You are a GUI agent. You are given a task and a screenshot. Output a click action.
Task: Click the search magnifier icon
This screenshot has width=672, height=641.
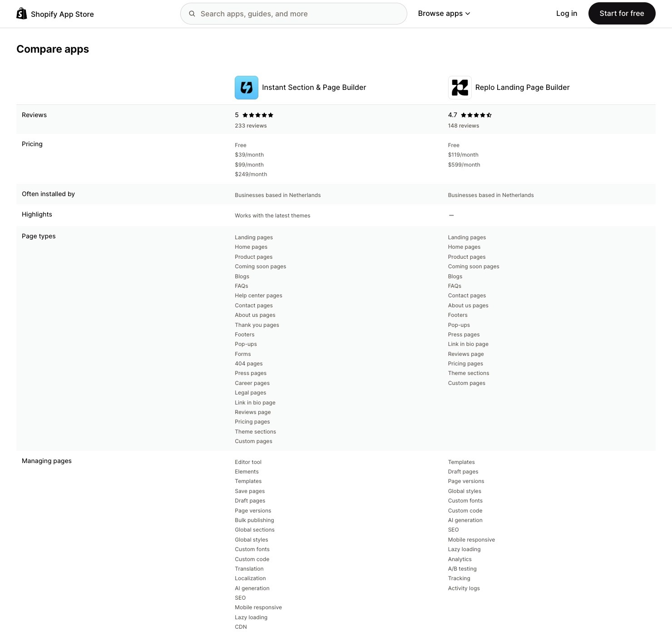click(x=192, y=14)
